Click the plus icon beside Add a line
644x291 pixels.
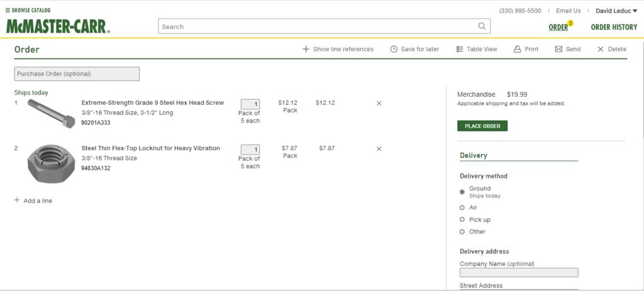(x=17, y=200)
